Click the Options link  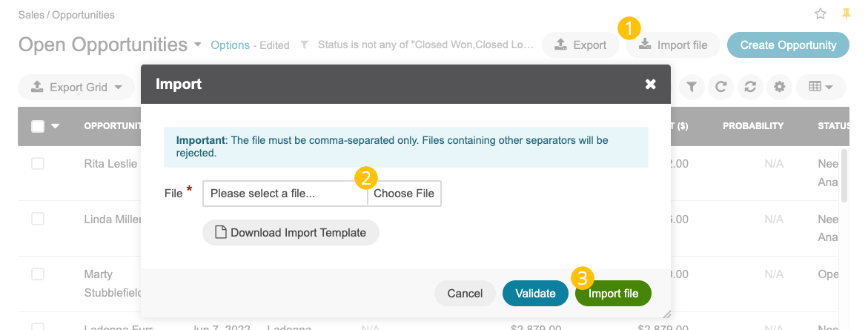click(x=231, y=45)
